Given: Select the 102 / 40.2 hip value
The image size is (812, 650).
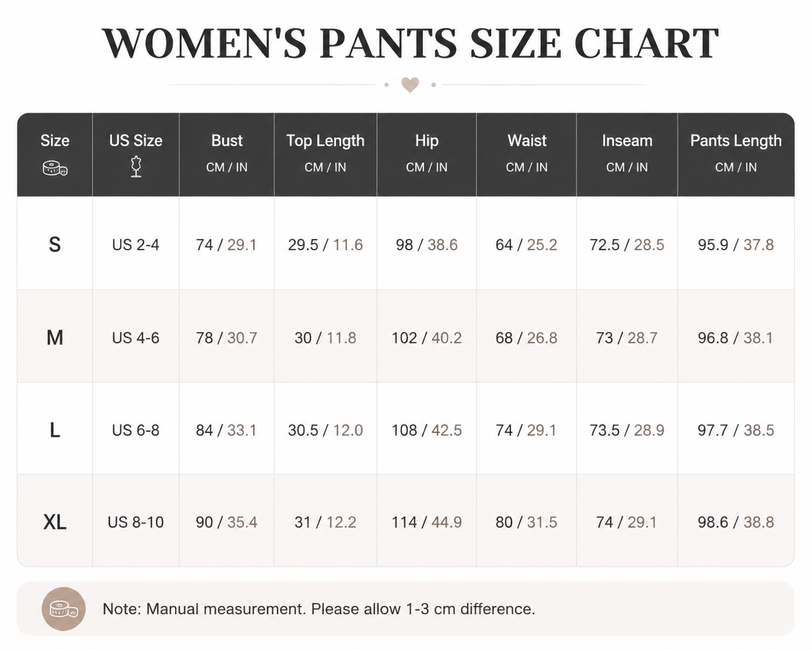Looking at the screenshot, I should pos(427,337).
